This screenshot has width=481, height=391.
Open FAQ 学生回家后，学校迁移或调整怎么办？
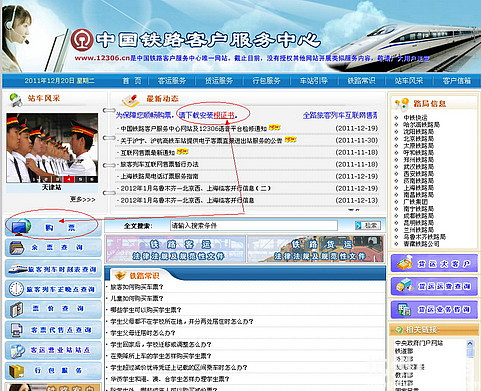[161, 344]
